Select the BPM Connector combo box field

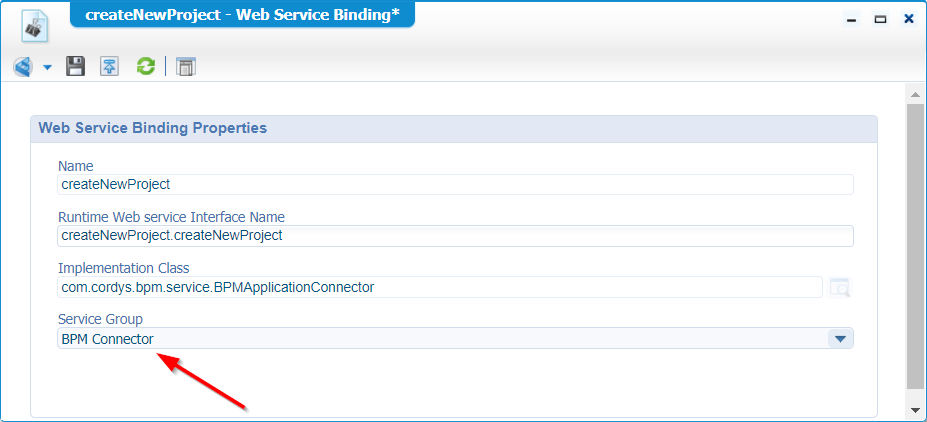pos(455,339)
